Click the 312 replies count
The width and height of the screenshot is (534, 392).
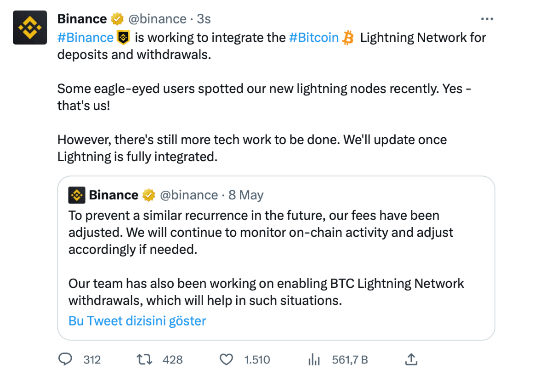[92, 360]
